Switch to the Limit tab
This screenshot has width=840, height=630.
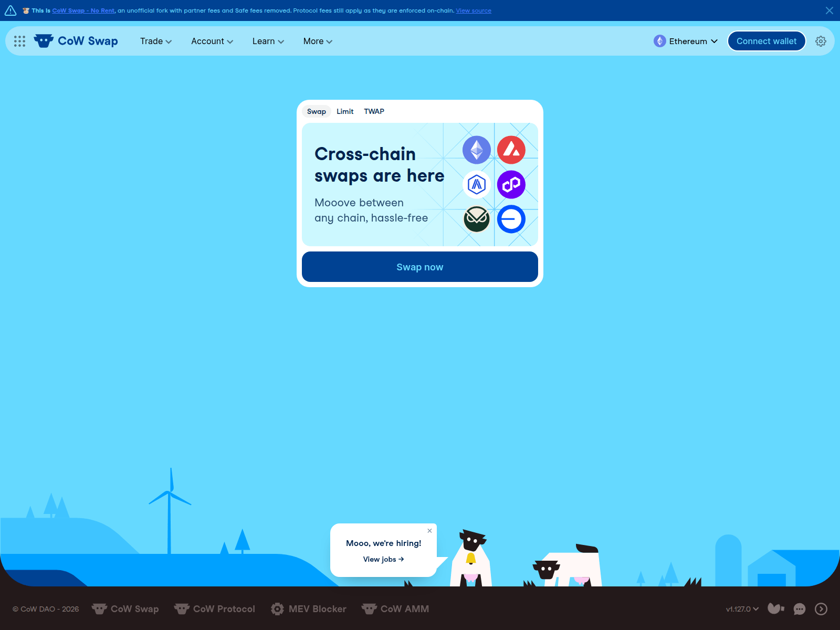click(x=345, y=111)
